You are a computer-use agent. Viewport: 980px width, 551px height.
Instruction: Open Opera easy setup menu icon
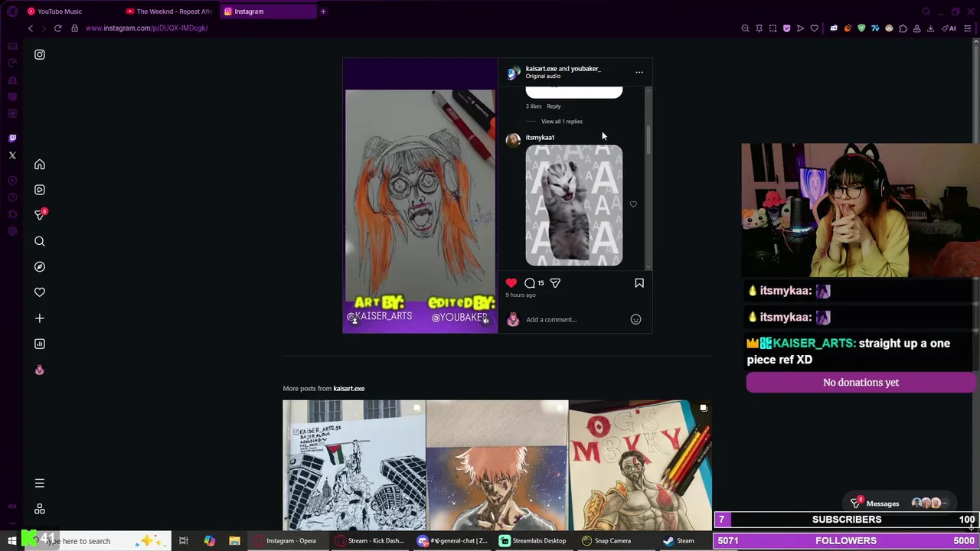968,28
